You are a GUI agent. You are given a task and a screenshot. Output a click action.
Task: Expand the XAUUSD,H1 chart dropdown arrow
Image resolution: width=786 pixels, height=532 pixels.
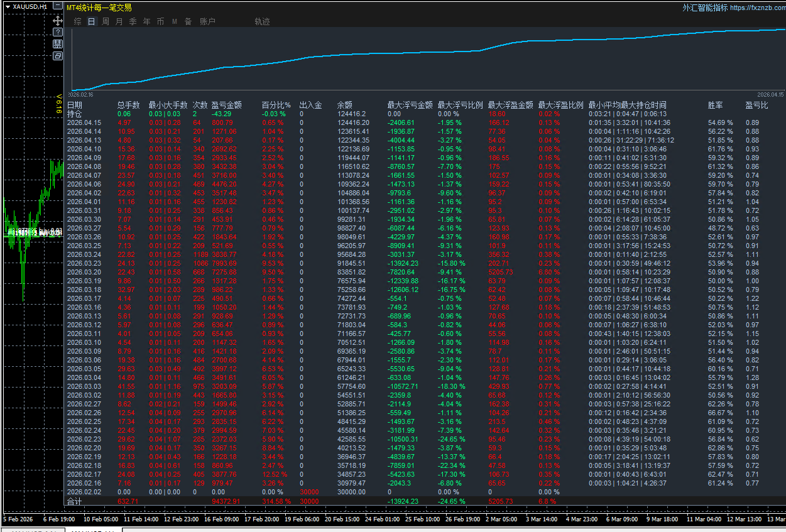point(7,6)
